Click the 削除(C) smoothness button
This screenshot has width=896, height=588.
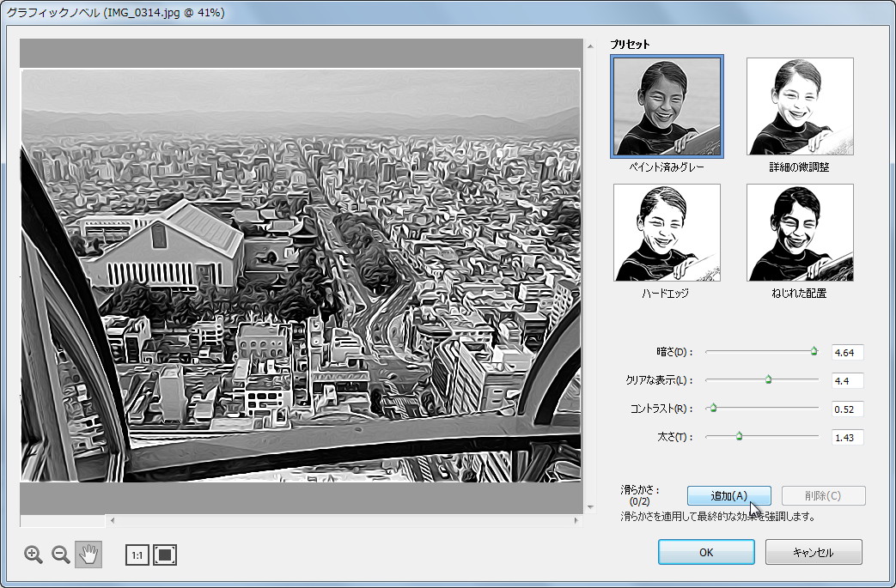(824, 495)
